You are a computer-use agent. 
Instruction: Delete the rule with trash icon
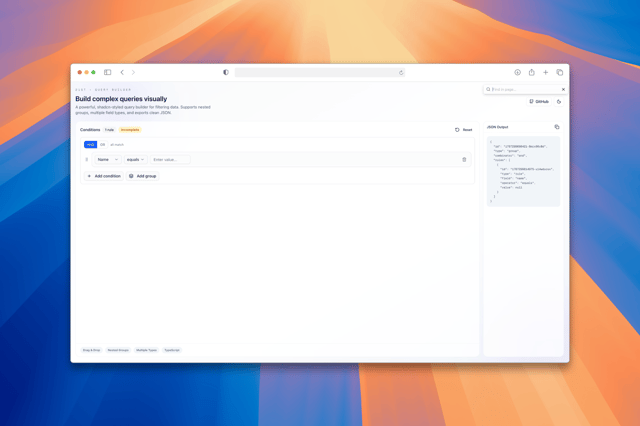464,160
